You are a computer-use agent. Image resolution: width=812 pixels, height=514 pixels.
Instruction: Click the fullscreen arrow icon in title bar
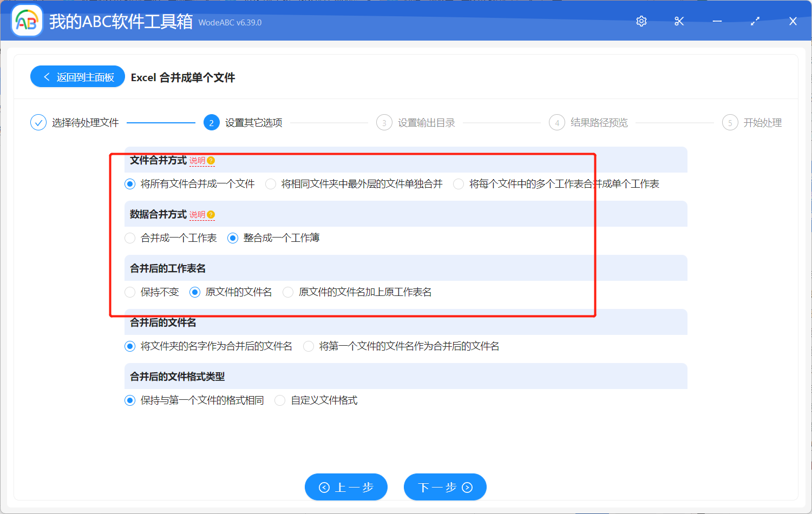pyautogui.click(x=755, y=21)
